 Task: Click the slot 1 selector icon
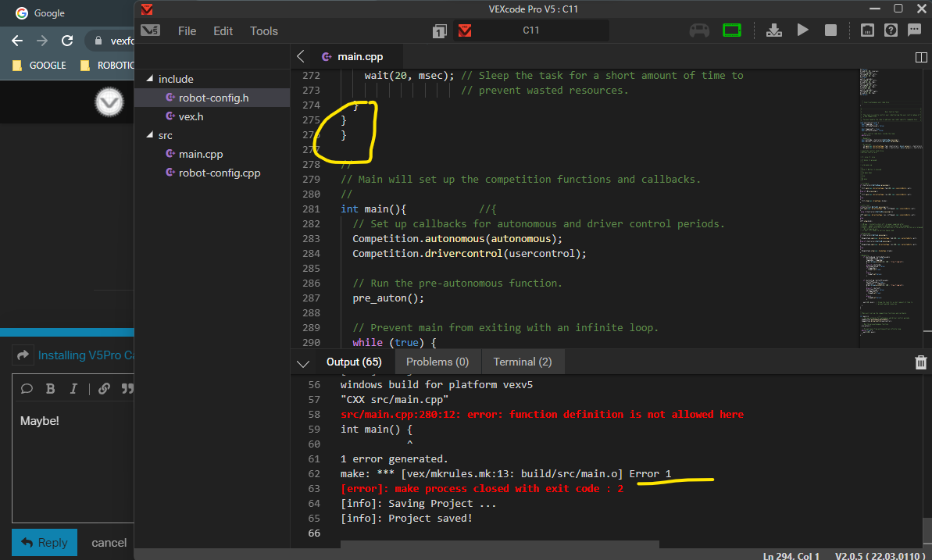point(440,31)
